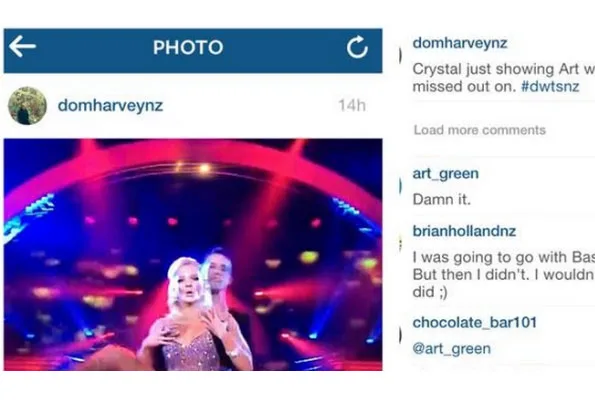595x400 pixels.
Task: Open chocolate_bar101 commenter profile
Action: [475, 323]
